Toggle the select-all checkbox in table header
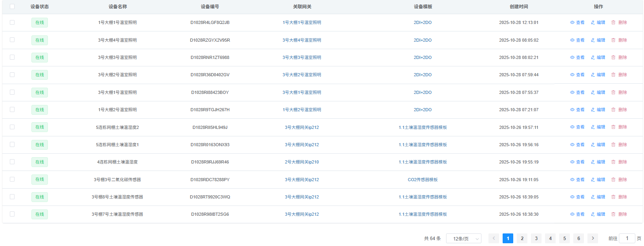Screen dimensions: 644x246 (x=12, y=7)
